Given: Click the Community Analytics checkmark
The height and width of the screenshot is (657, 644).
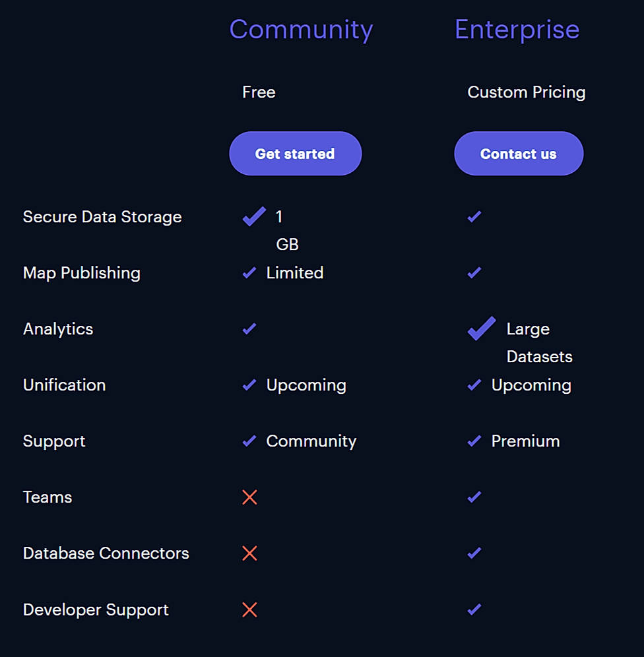Looking at the screenshot, I should (249, 329).
